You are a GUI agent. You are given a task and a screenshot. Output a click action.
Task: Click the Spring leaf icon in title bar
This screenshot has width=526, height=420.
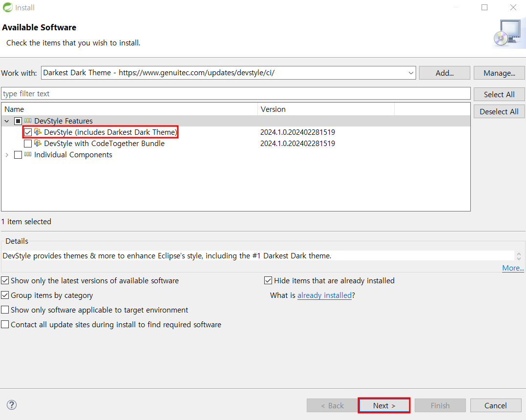coord(7,7)
